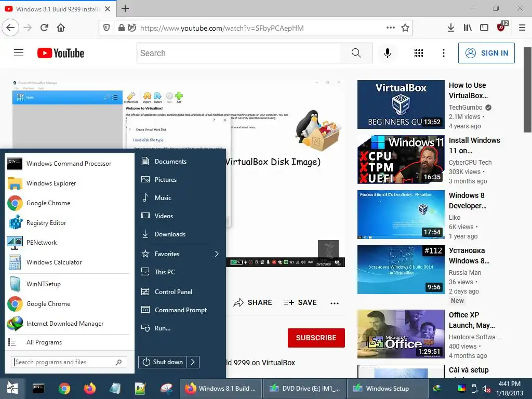Click the Windows Start button
The height and width of the screenshot is (399, 532).
(12, 388)
